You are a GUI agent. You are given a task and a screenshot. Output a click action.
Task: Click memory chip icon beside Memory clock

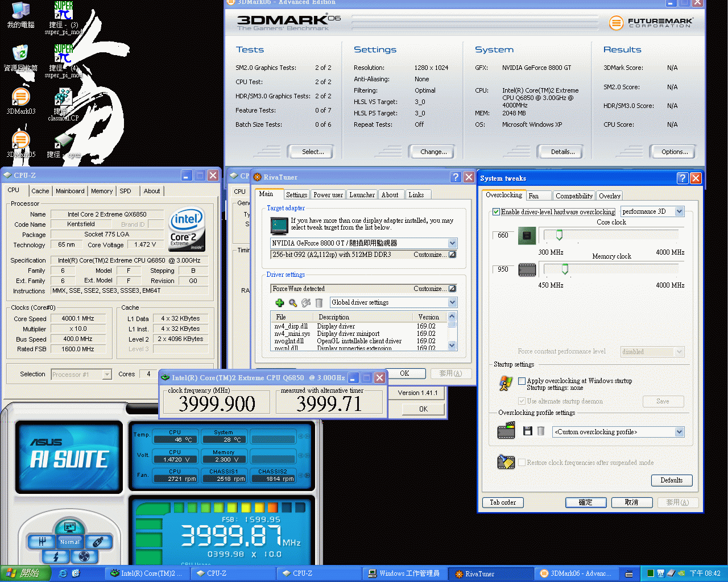(527, 269)
